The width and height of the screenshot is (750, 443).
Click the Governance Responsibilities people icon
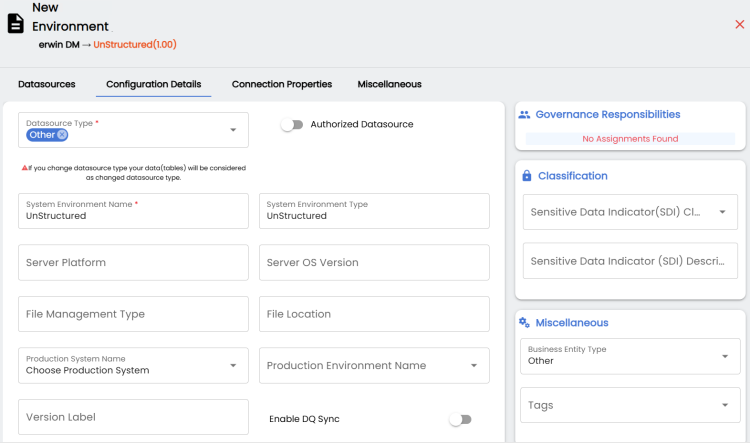(x=525, y=115)
